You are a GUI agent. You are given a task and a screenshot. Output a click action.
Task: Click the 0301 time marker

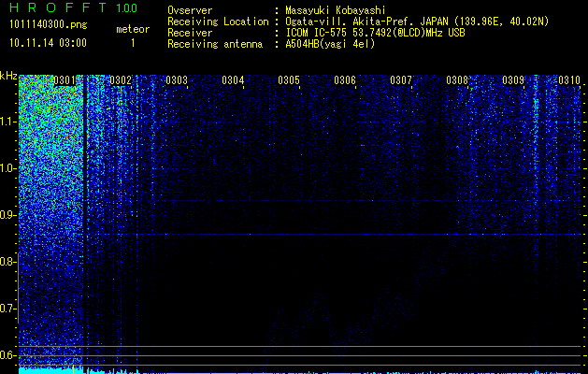[x=65, y=79]
